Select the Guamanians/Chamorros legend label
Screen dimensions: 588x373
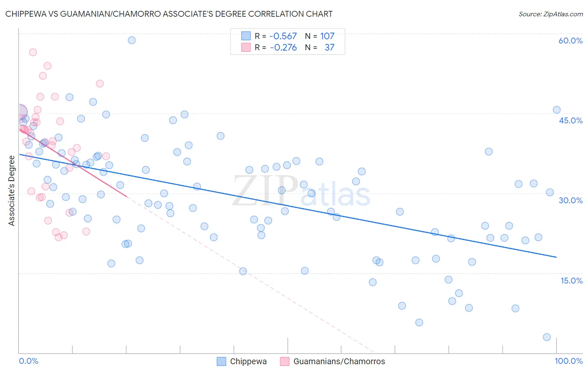pyautogui.click(x=339, y=361)
